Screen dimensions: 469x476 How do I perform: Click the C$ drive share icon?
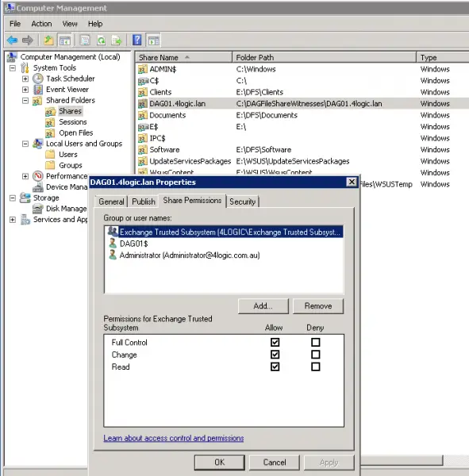point(143,81)
